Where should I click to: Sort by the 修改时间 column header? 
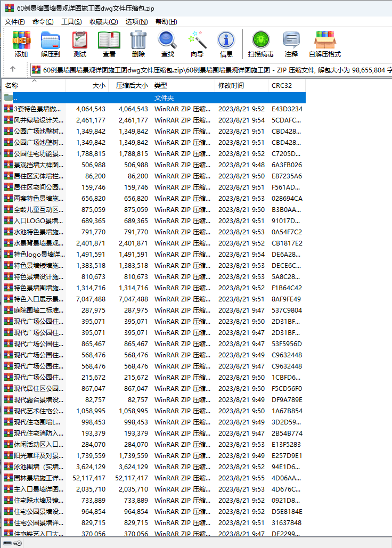(x=241, y=85)
